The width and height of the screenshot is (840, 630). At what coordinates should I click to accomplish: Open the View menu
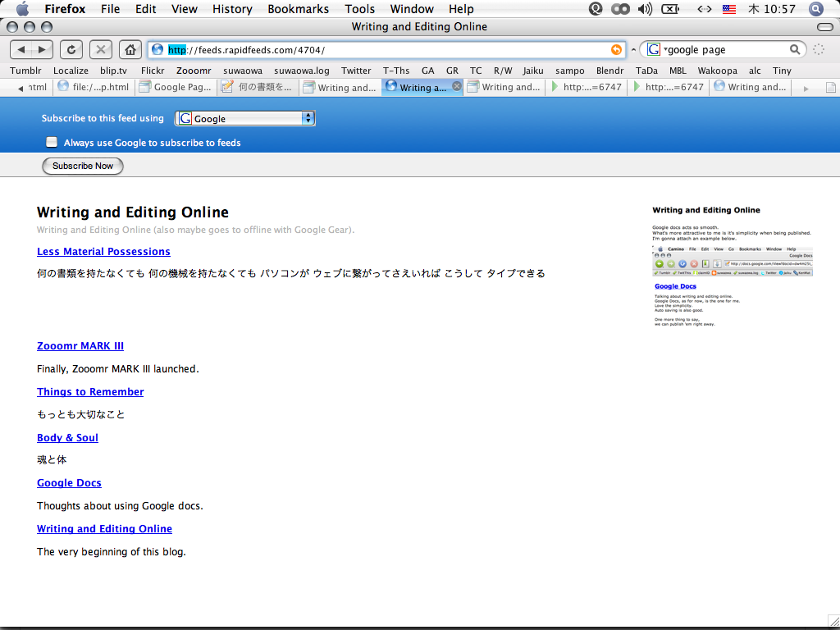point(185,9)
